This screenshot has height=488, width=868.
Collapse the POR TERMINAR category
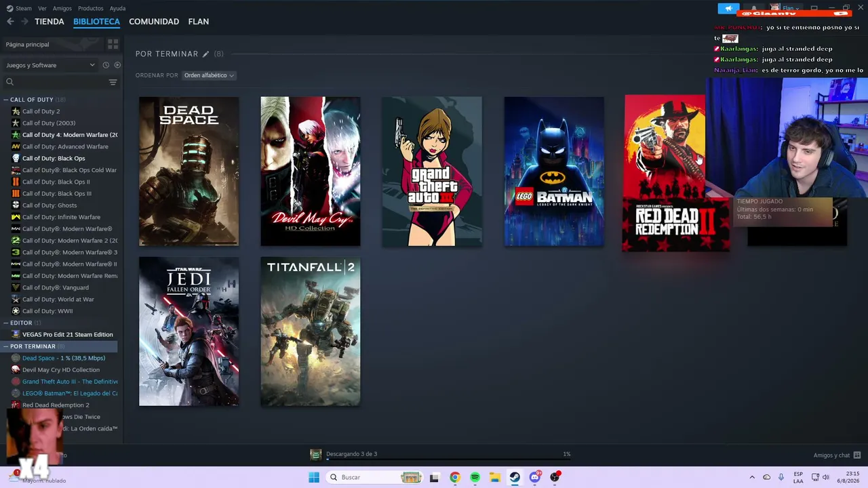pos(6,346)
